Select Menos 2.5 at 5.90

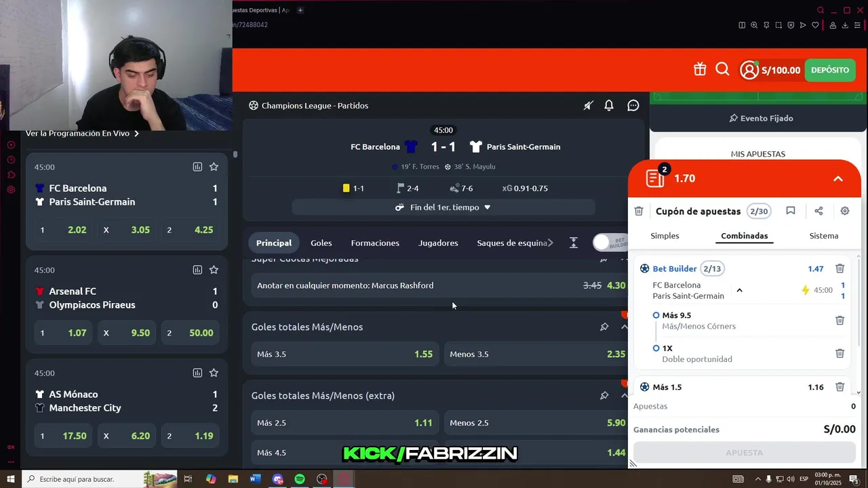coord(537,422)
